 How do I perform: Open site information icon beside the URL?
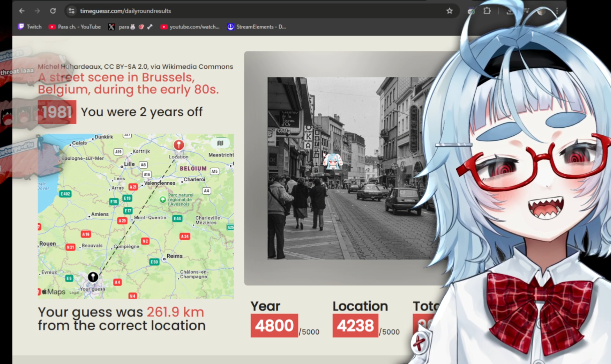tap(71, 11)
